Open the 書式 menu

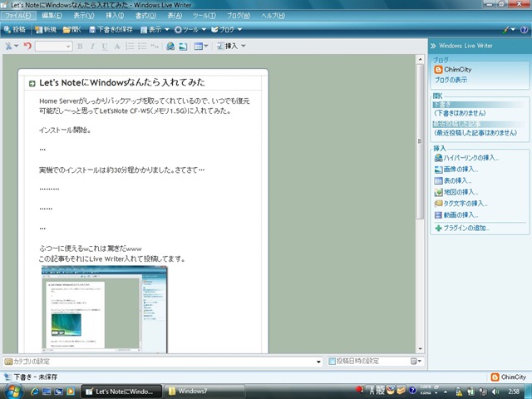click(145, 16)
